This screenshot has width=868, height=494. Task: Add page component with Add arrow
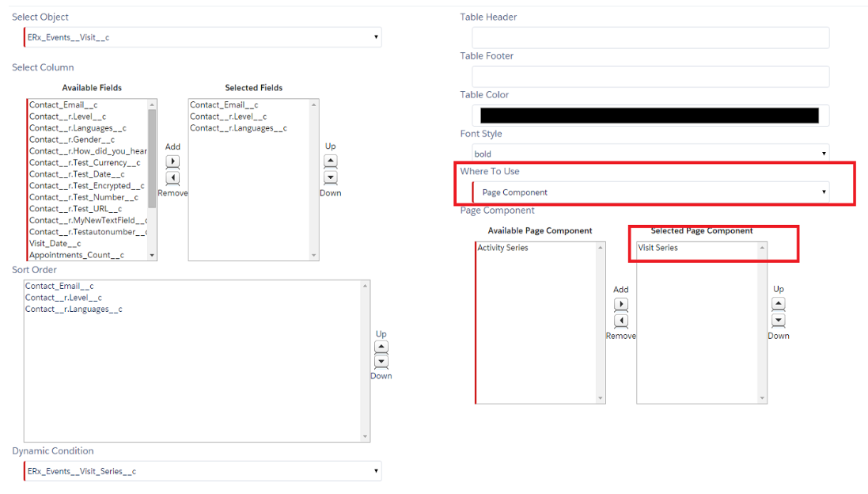coord(621,305)
